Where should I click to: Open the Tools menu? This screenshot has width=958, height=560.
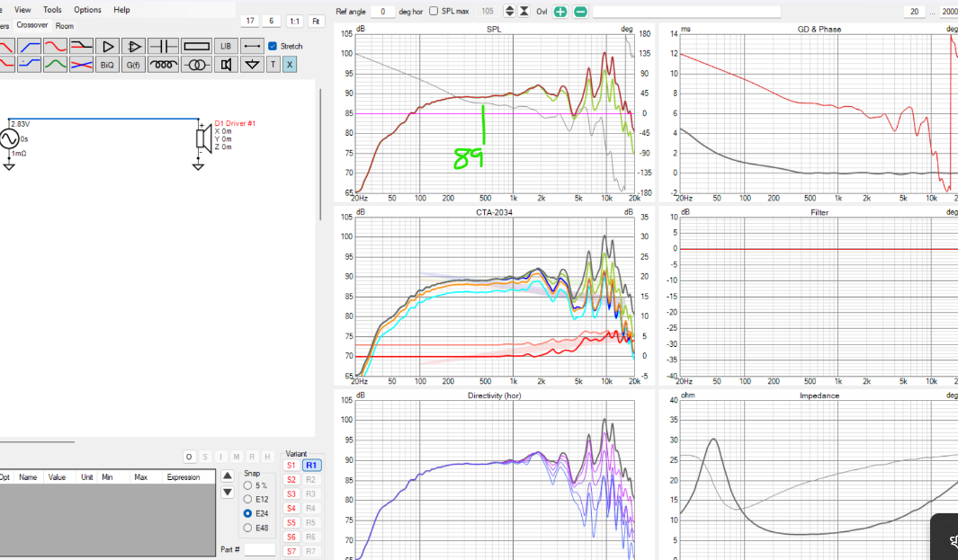[52, 10]
